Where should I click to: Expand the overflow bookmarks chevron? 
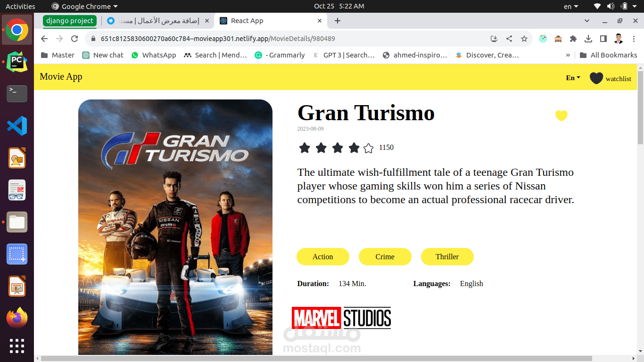click(x=568, y=55)
